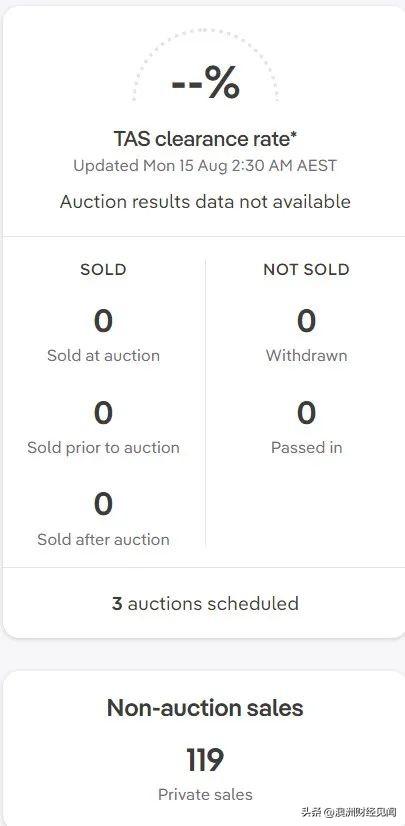Open the Private sales label
Screen dimensions: 405x826
tap(205, 794)
